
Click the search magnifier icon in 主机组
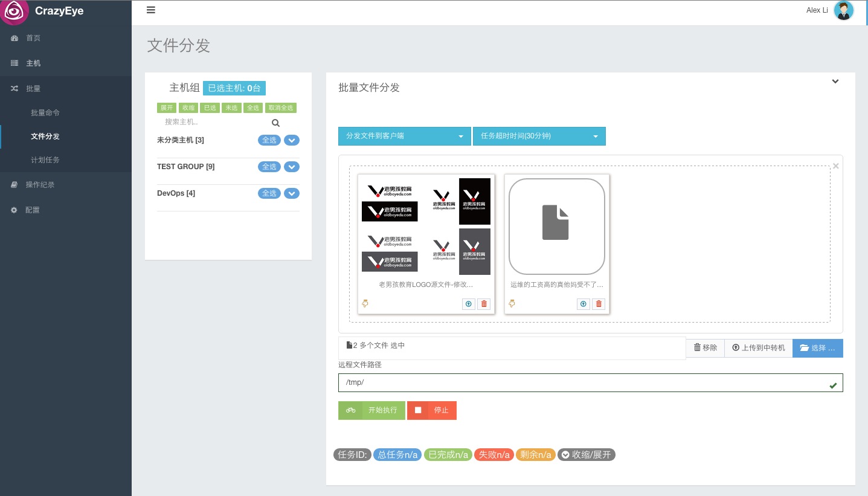275,123
